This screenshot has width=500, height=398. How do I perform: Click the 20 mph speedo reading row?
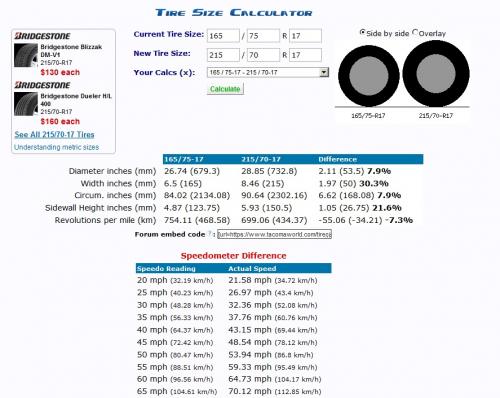point(175,280)
